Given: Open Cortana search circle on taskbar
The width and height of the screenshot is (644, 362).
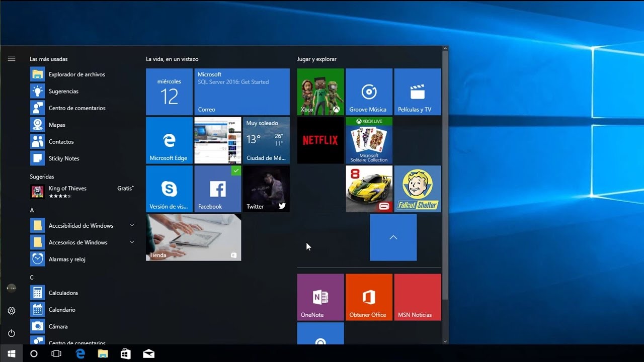Looking at the screenshot, I should point(34,353).
